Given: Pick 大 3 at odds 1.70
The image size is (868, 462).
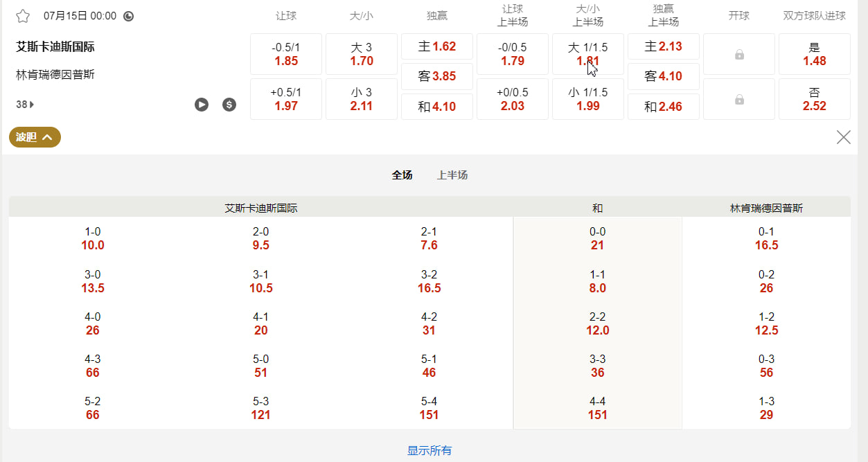Looking at the screenshot, I should pos(362,54).
